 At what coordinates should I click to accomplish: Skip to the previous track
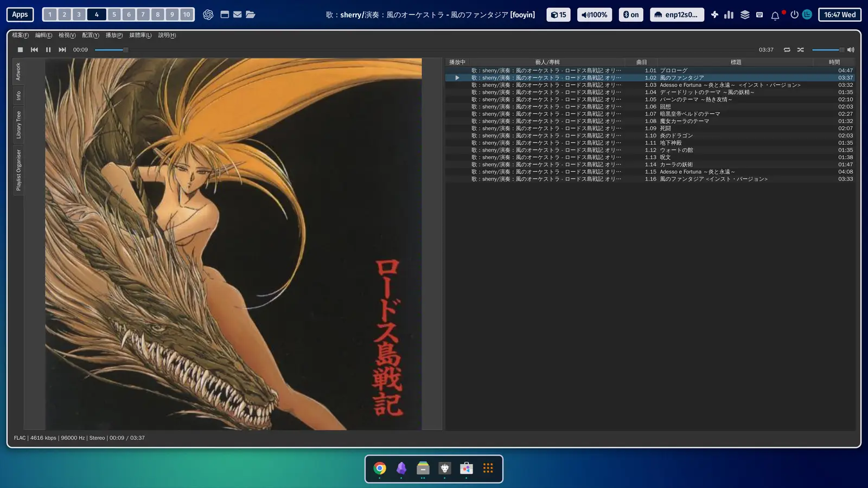coord(34,49)
